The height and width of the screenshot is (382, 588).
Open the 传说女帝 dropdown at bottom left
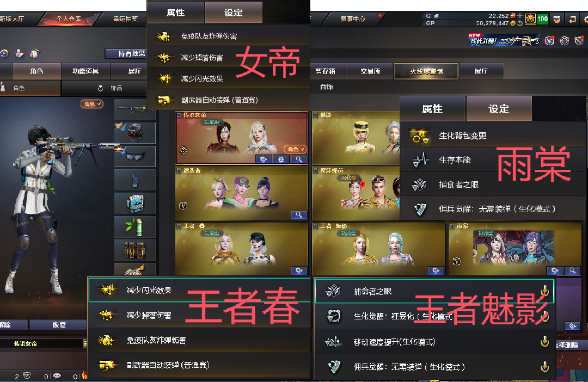click(43, 343)
